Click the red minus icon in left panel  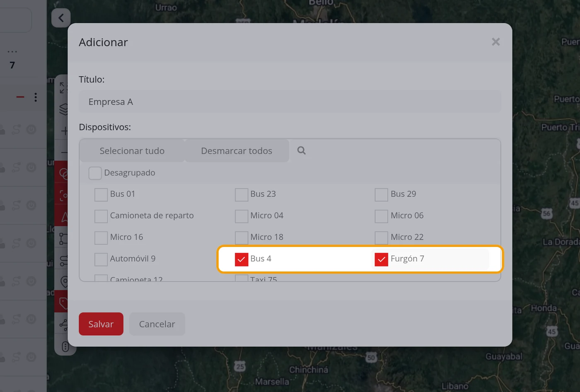click(x=20, y=97)
